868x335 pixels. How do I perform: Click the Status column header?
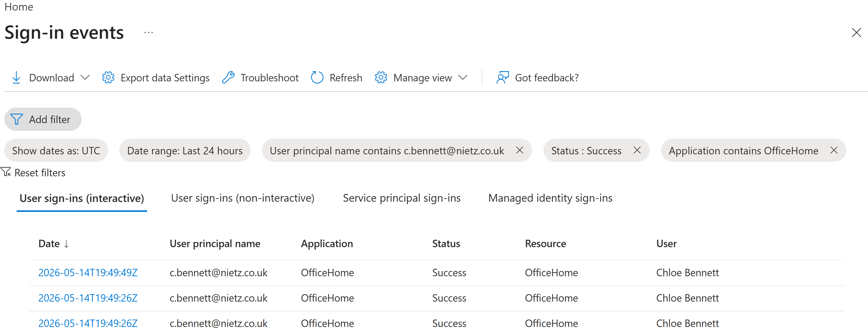point(446,243)
